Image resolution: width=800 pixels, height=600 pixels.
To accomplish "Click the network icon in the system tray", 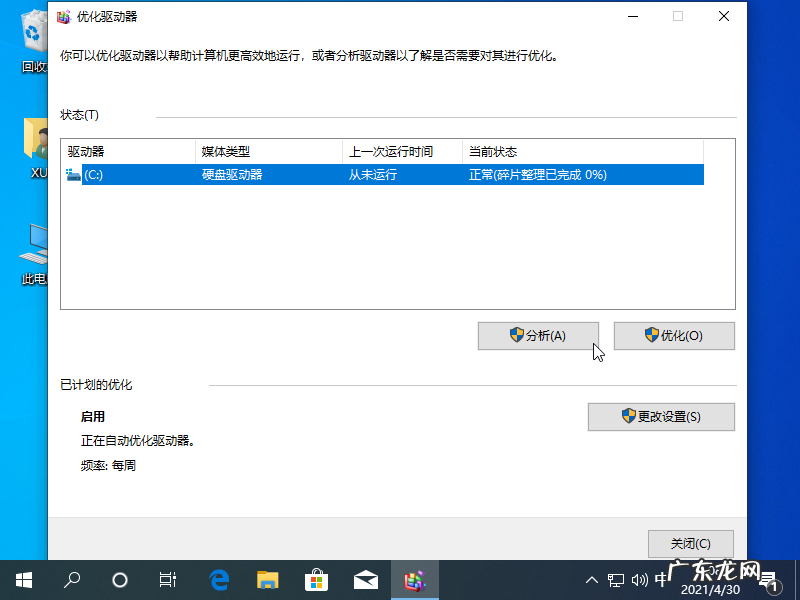I will click(x=614, y=579).
